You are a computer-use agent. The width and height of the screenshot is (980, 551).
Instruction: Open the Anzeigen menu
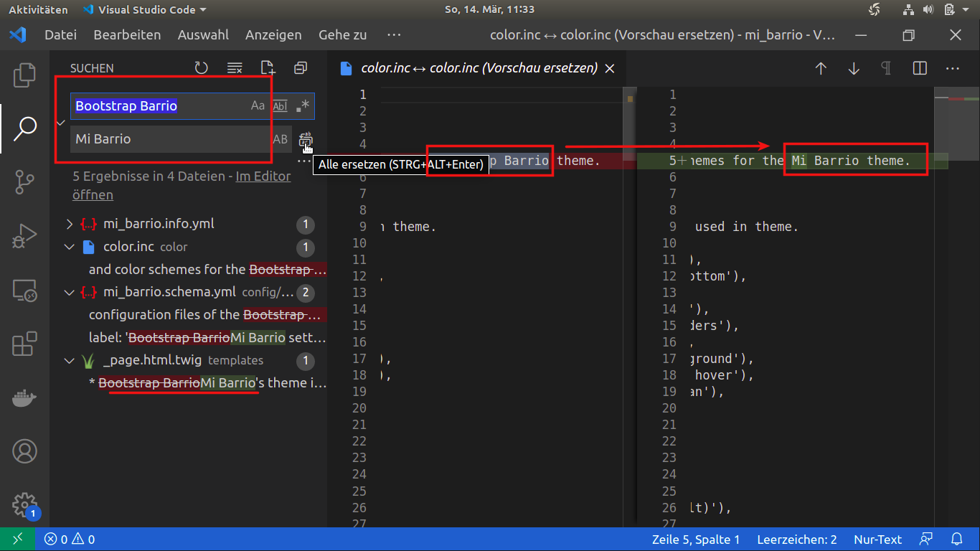[x=273, y=34]
